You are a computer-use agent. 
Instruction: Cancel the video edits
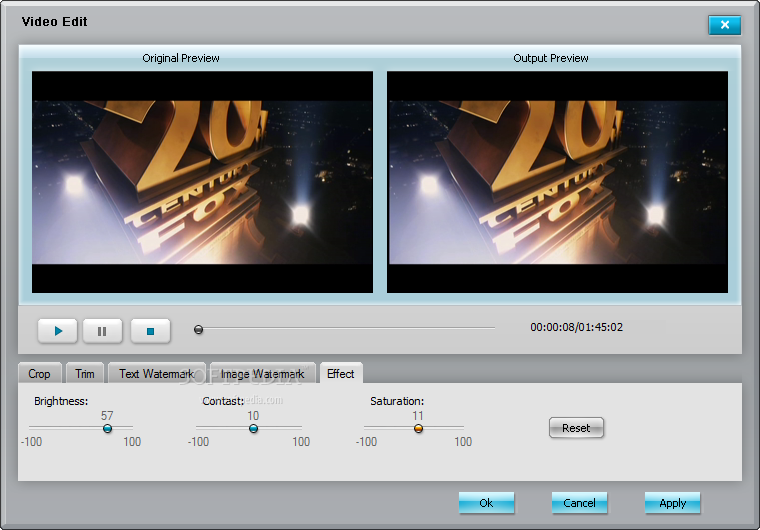click(x=579, y=503)
